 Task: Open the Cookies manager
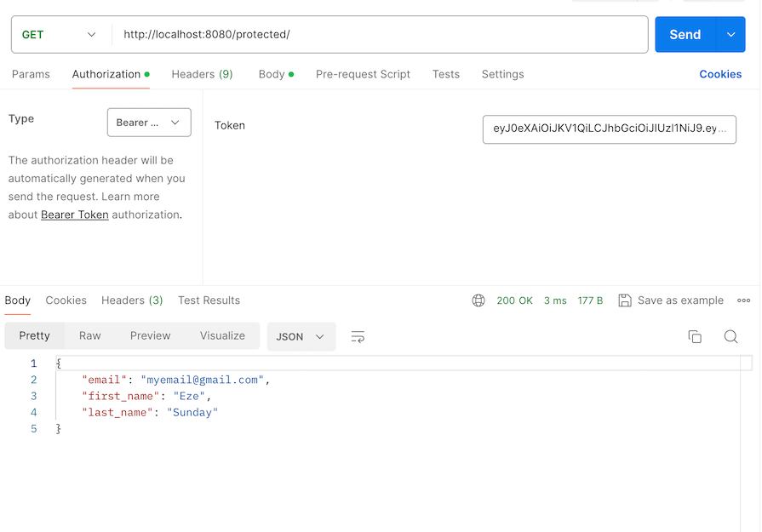pos(719,74)
